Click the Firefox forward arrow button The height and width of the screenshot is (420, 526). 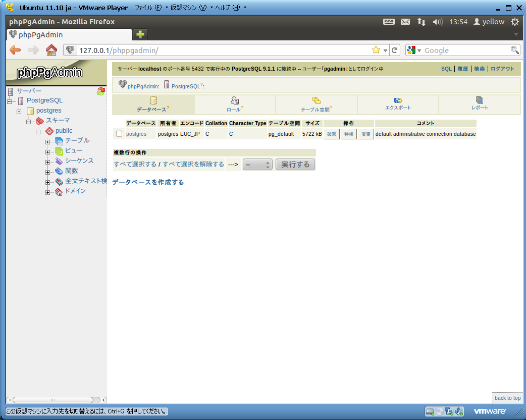[33, 50]
